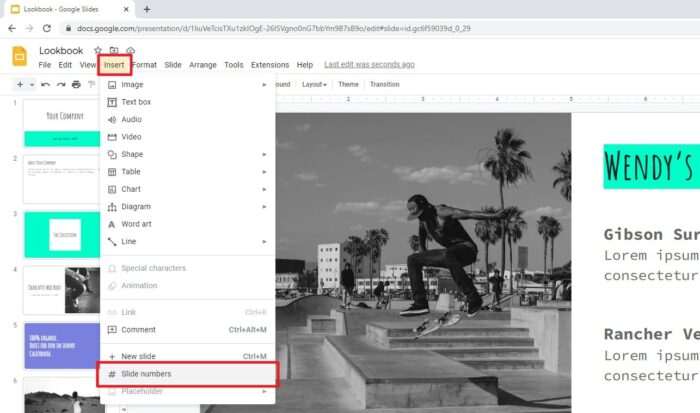This screenshot has height=413, width=700.
Task: Open the Tools menu
Action: (x=234, y=65)
